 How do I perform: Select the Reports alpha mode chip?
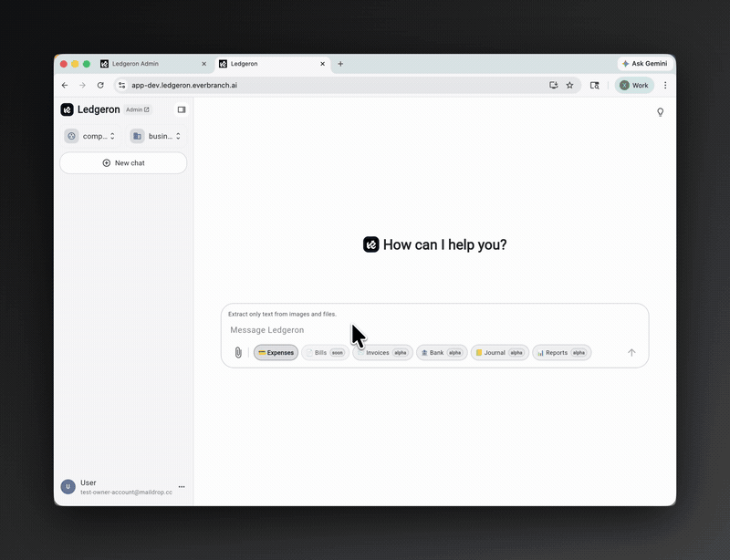(x=561, y=353)
